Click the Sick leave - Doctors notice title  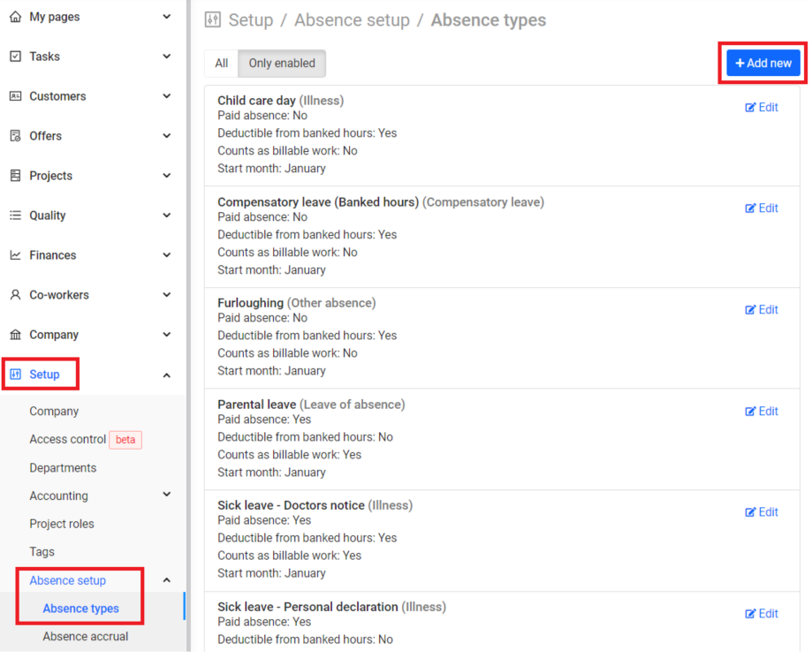coord(291,505)
